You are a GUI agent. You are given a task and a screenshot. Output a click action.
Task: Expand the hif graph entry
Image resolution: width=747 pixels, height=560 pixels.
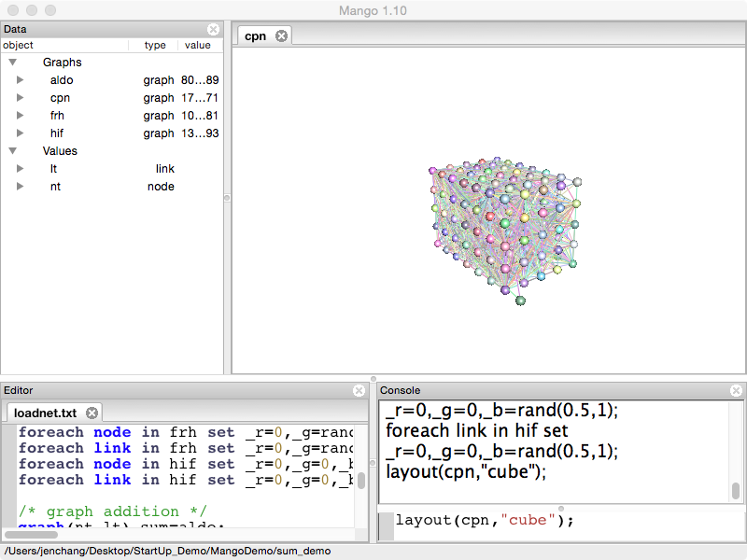(x=21, y=133)
